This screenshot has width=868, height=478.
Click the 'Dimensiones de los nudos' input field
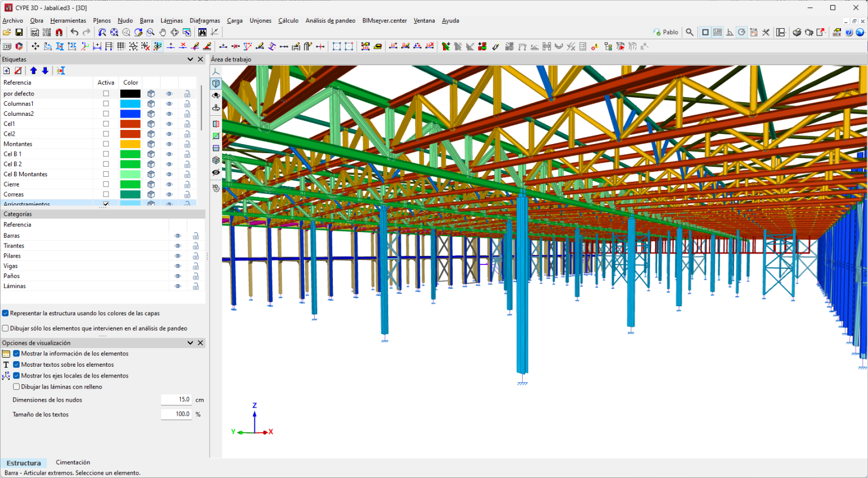click(x=176, y=399)
